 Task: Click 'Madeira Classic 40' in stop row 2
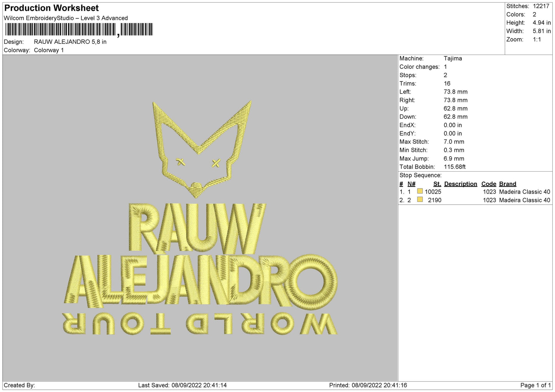pyautogui.click(x=525, y=200)
